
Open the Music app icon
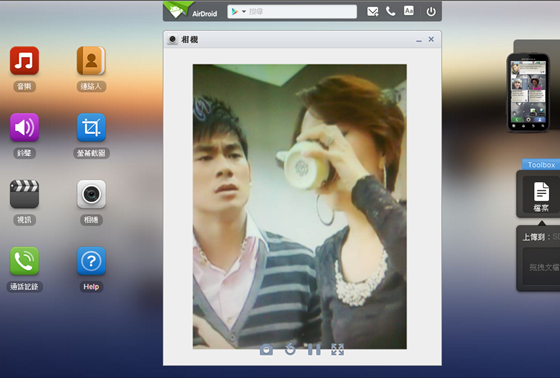[x=24, y=60]
